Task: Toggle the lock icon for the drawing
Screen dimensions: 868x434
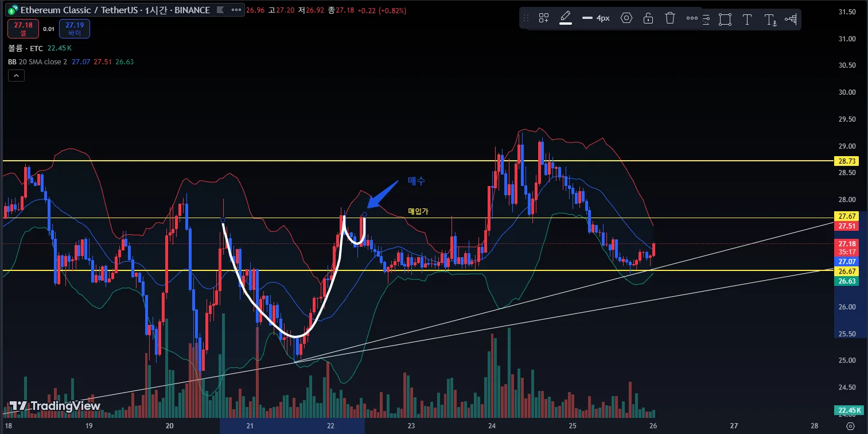Action: point(648,18)
